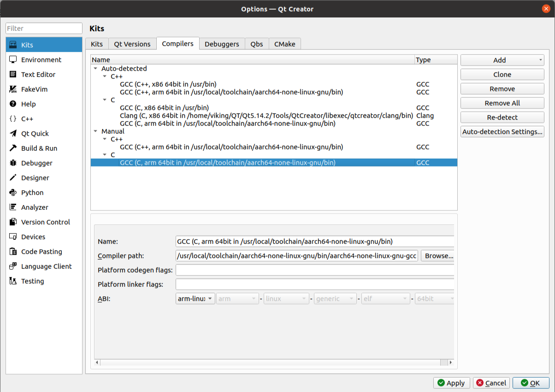The image size is (555, 392).
Task: Switch to the Qt Versions tab
Action: click(132, 44)
